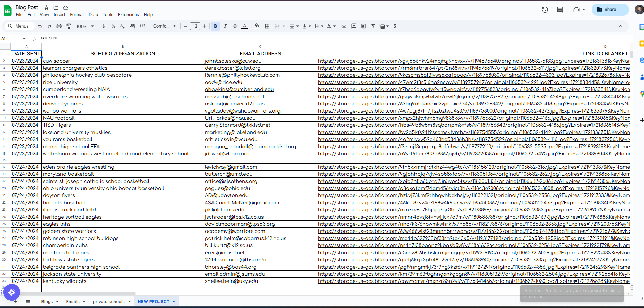Undo the last action
The width and height of the screenshot is (644, 308).
(x=39, y=26)
